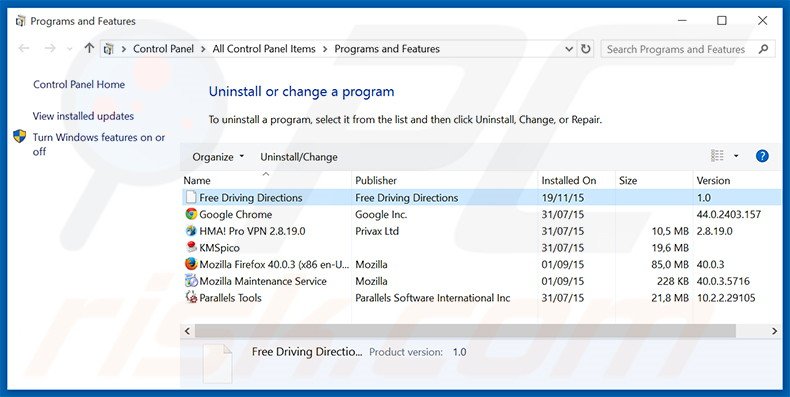The height and width of the screenshot is (397, 790).
Task: Click Google Inc. publisher cell
Action: click(381, 215)
